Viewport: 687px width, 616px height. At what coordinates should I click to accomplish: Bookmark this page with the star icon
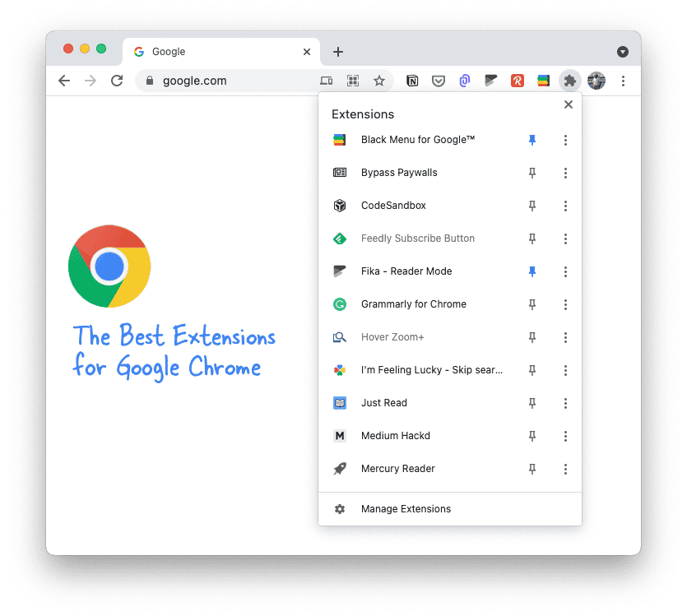pos(379,81)
